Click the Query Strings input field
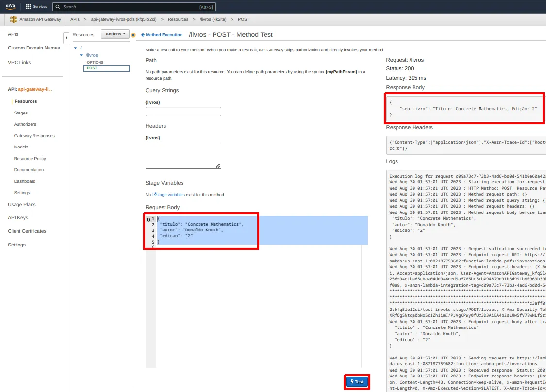 click(x=183, y=112)
